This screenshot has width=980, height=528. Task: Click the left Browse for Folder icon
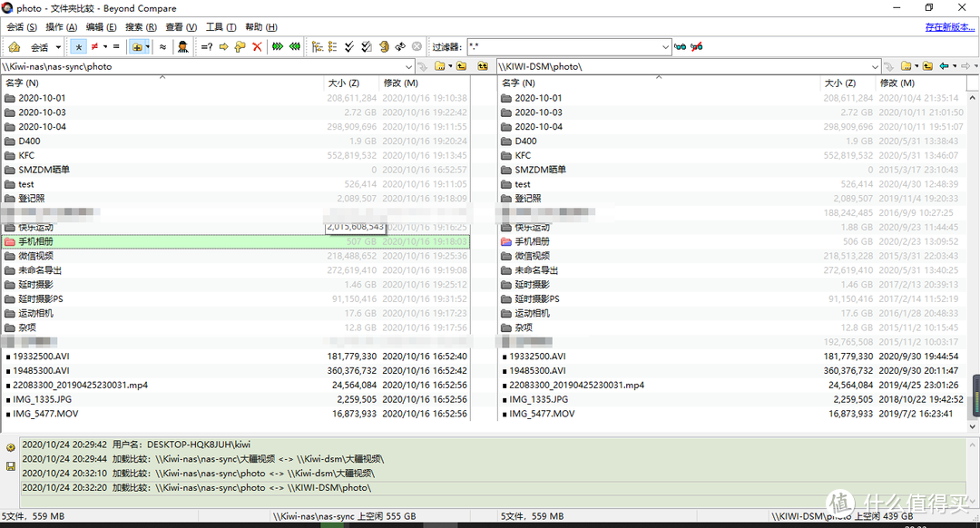click(x=440, y=66)
